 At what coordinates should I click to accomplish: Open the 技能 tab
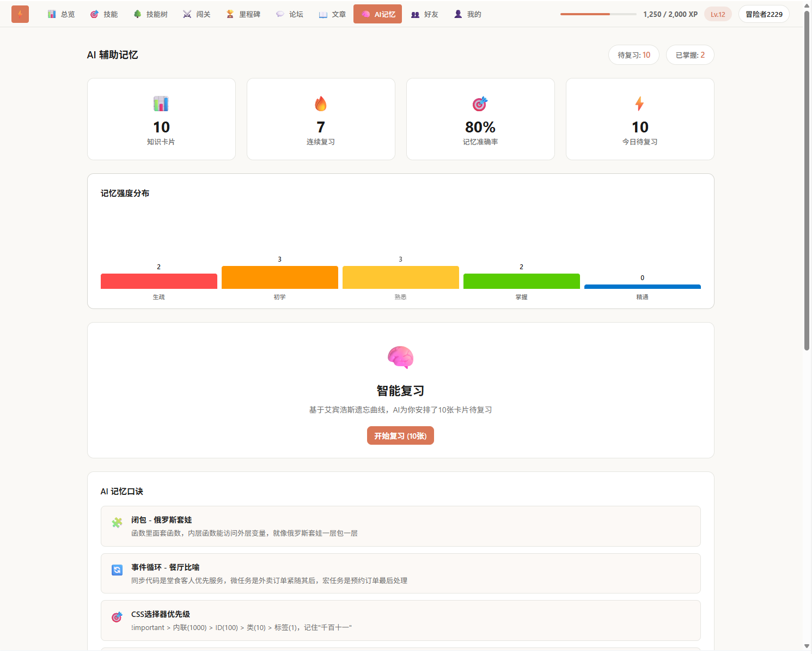click(104, 14)
